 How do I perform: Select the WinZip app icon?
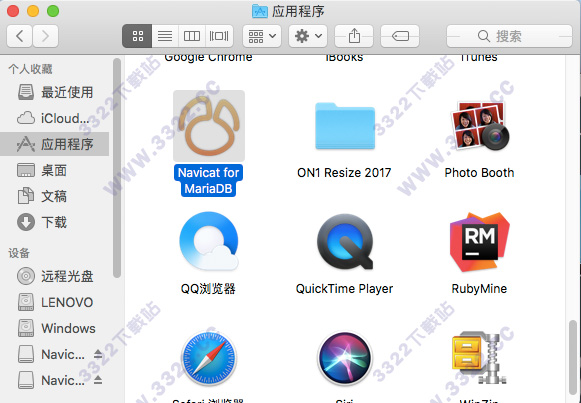[479, 358]
